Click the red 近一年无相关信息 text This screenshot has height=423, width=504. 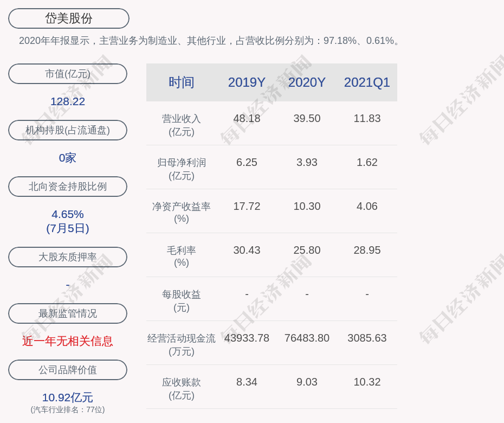click(68, 341)
